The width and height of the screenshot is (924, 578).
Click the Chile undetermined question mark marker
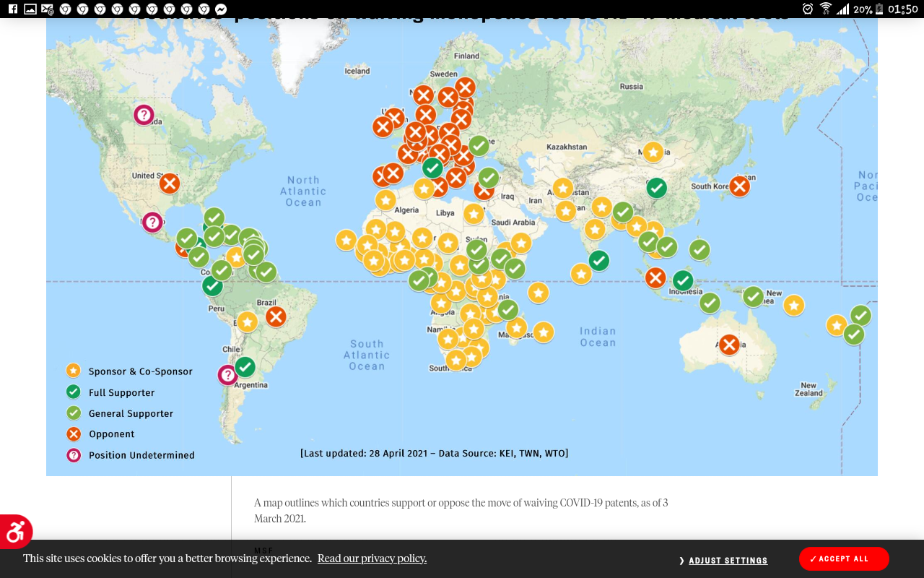pos(228,375)
